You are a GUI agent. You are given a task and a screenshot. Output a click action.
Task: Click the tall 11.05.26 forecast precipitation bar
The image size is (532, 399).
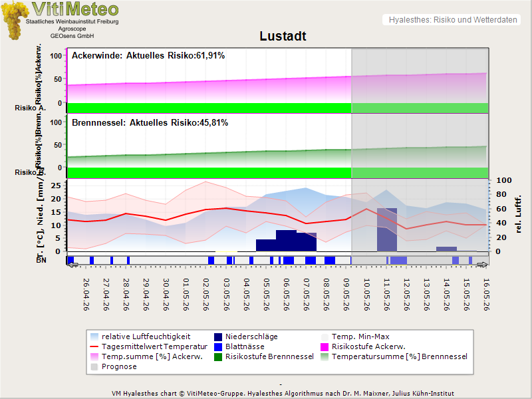click(387, 229)
